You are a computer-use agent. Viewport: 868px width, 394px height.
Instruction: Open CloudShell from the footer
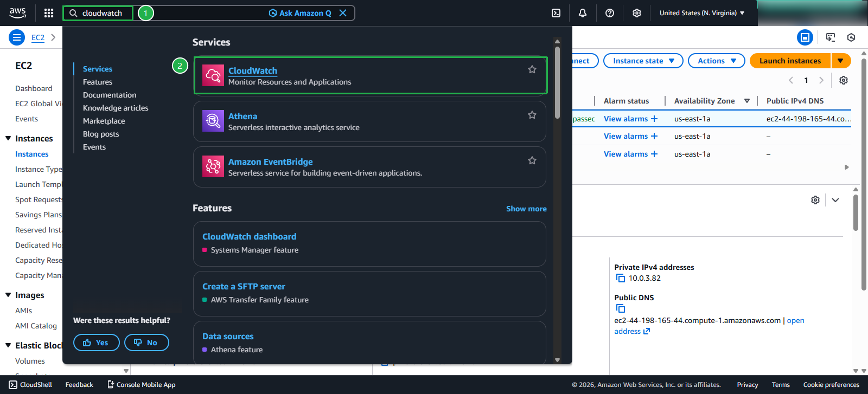(30, 385)
